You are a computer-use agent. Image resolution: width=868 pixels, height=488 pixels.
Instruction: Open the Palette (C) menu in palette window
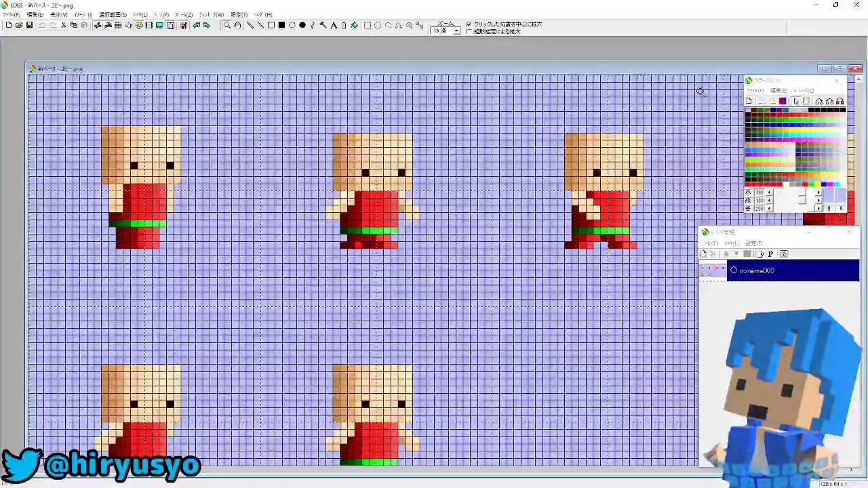[x=804, y=91]
